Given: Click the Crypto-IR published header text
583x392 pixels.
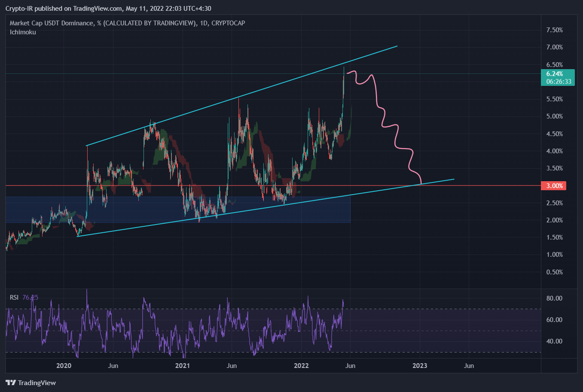Looking at the screenshot, I should coord(108,9).
